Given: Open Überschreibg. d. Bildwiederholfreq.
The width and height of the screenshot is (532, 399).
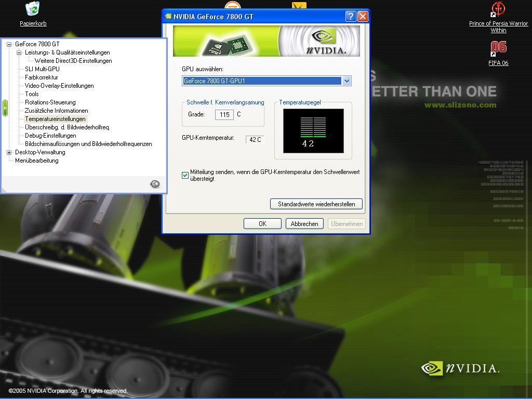Looking at the screenshot, I should coord(68,127).
